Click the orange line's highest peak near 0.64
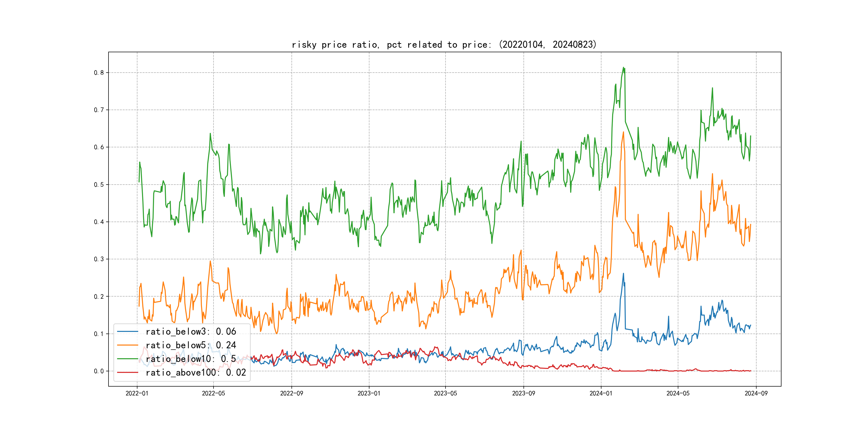Screen dimensions: 868x434 pos(623,132)
